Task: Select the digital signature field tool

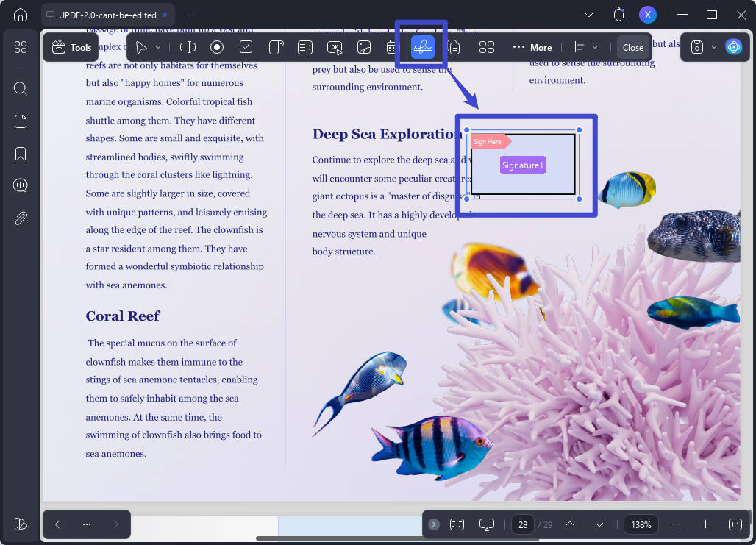Action: [423, 47]
